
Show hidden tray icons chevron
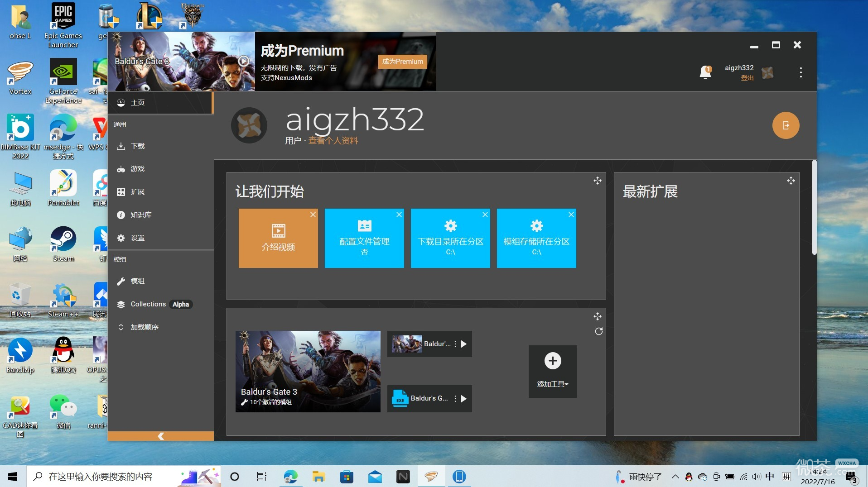[675, 477]
